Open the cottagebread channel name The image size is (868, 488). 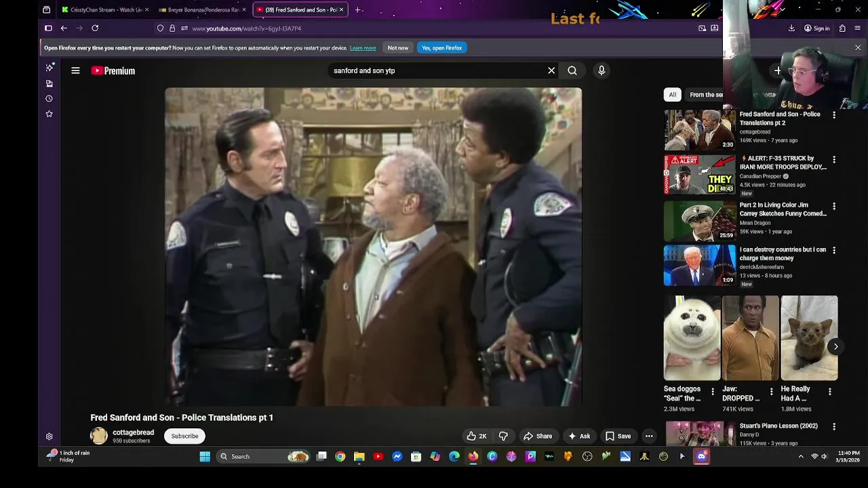pyautogui.click(x=133, y=432)
